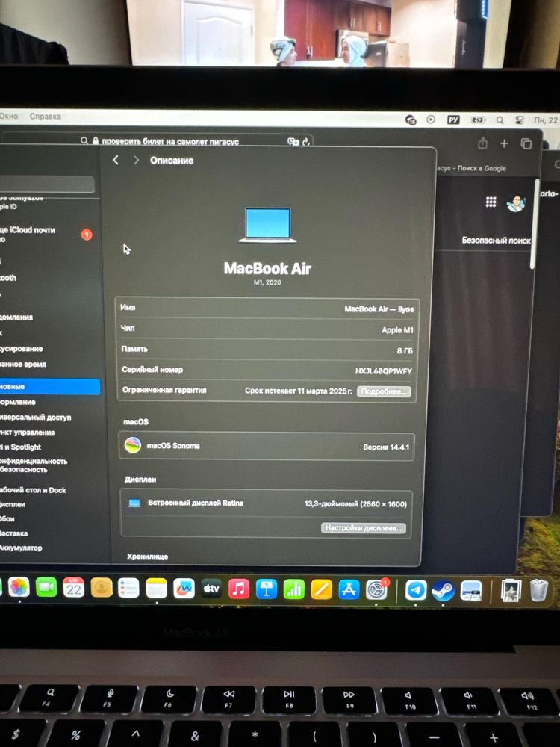
Task: Click System Settings icon in the Dock
Action: click(376, 590)
